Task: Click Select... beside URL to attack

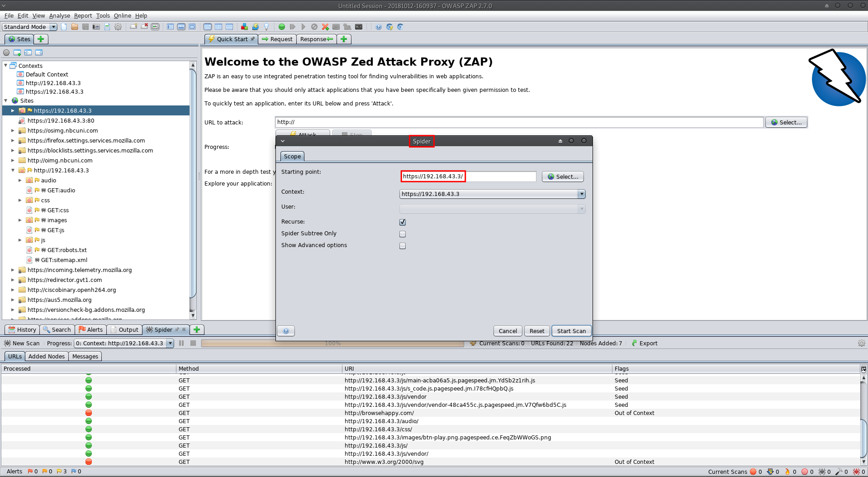Action: coord(786,122)
